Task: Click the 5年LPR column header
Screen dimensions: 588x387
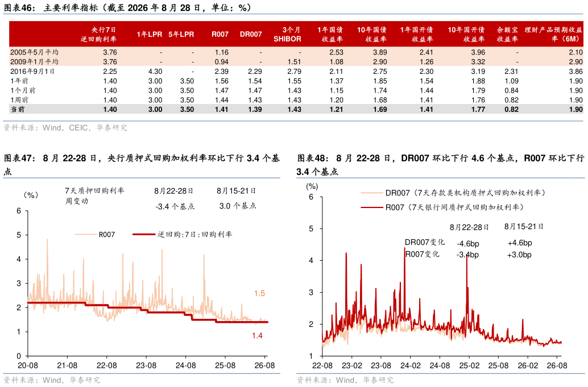Action: pyautogui.click(x=181, y=34)
